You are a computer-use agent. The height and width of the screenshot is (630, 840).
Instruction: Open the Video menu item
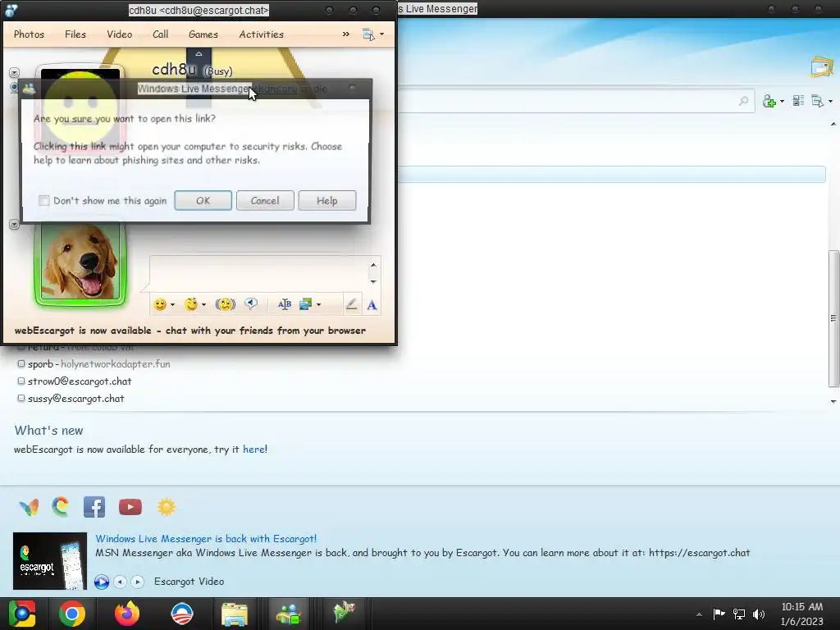click(119, 34)
